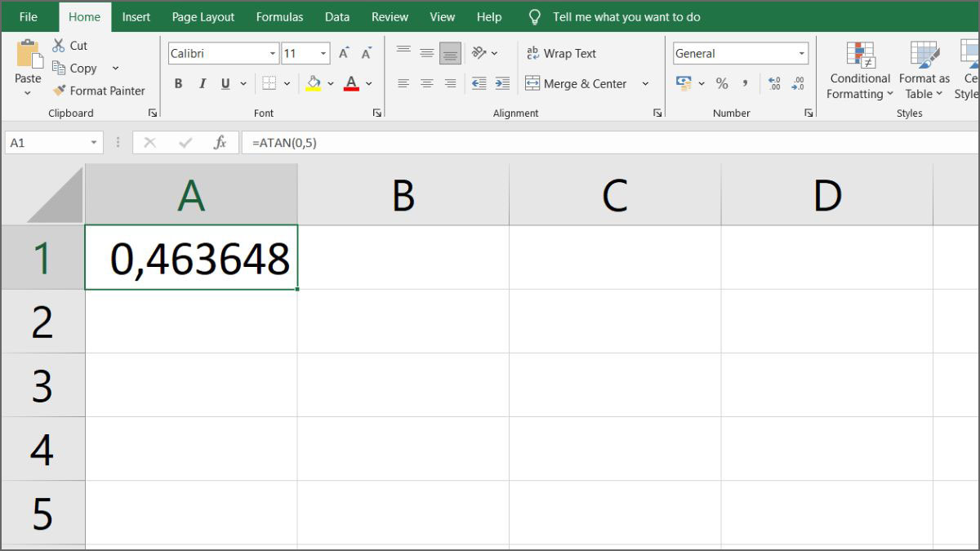980x551 pixels.
Task: Toggle Italic formatting
Action: [202, 83]
